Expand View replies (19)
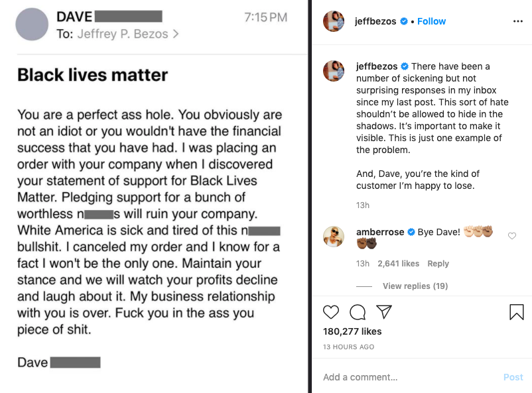532x393 pixels. 415,286
